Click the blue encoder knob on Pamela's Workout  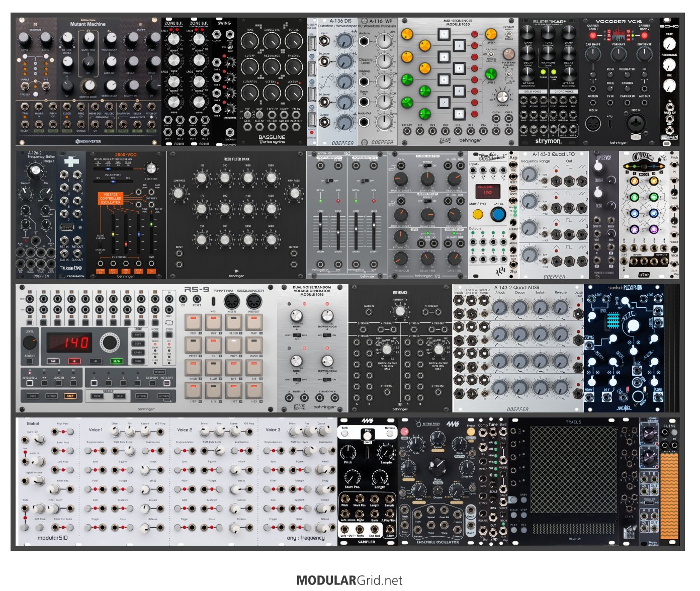tap(498, 215)
